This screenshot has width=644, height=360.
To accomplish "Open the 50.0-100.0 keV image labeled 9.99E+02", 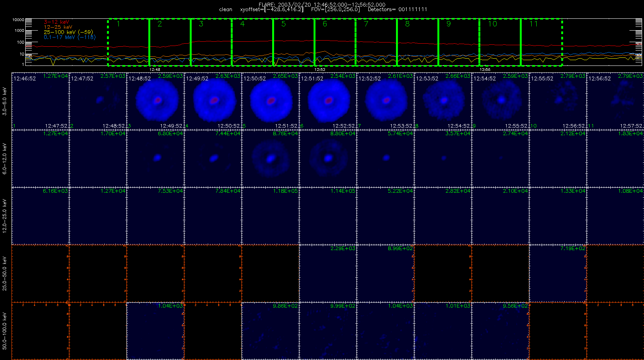I will (x=328, y=331).
